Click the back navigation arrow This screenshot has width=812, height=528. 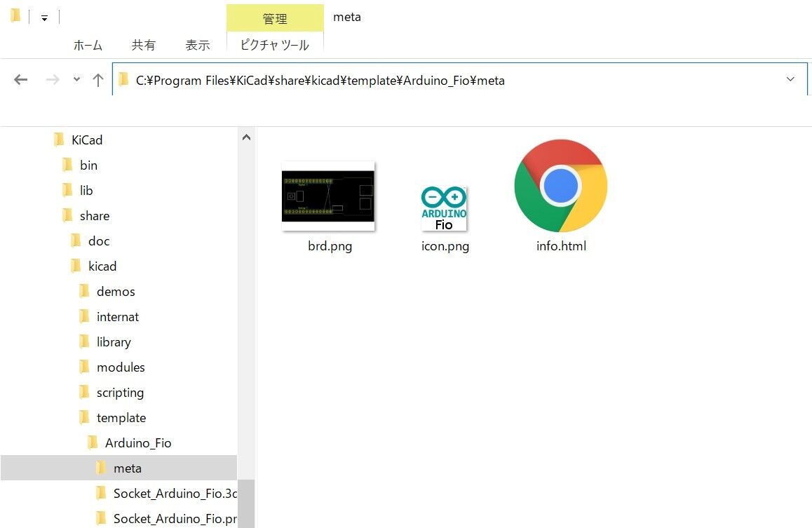[20, 79]
